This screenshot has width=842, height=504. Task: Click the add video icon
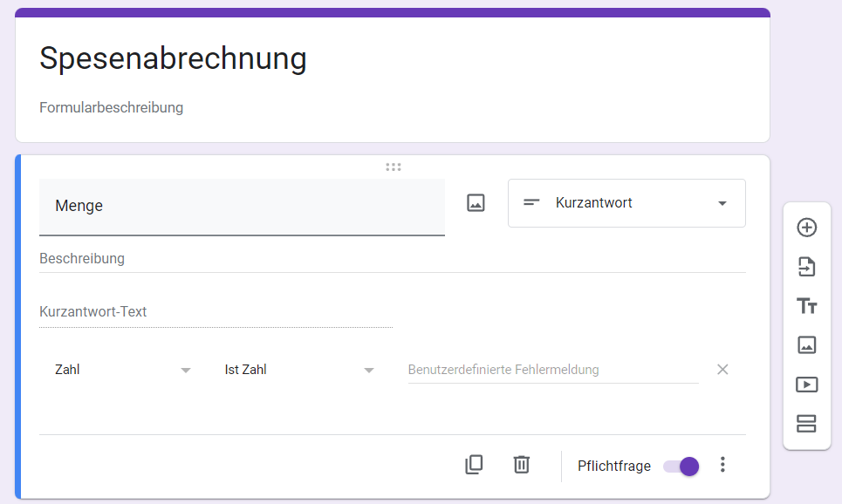click(807, 385)
